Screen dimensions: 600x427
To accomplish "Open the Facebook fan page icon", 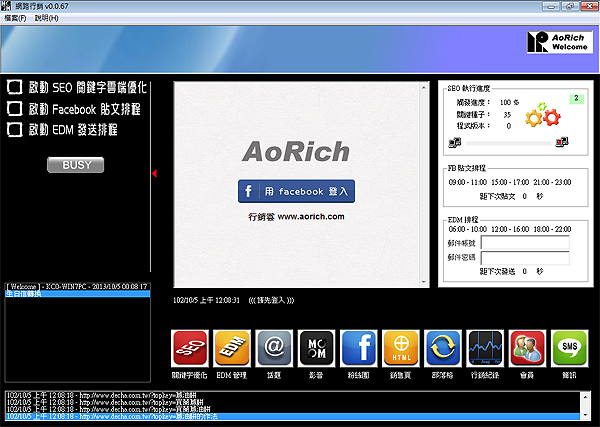I will (x=359, y=348).
